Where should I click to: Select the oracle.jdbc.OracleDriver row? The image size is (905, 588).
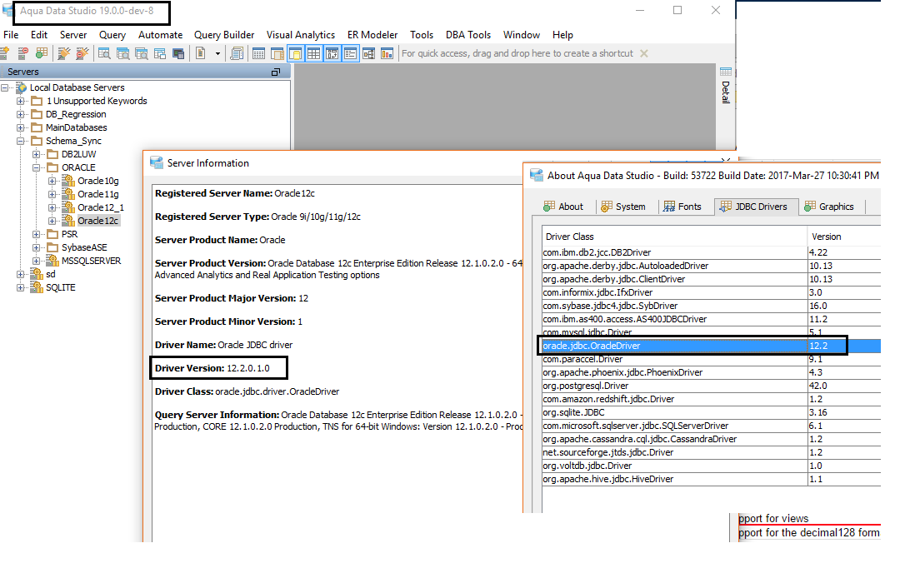[x=711, y=346]
